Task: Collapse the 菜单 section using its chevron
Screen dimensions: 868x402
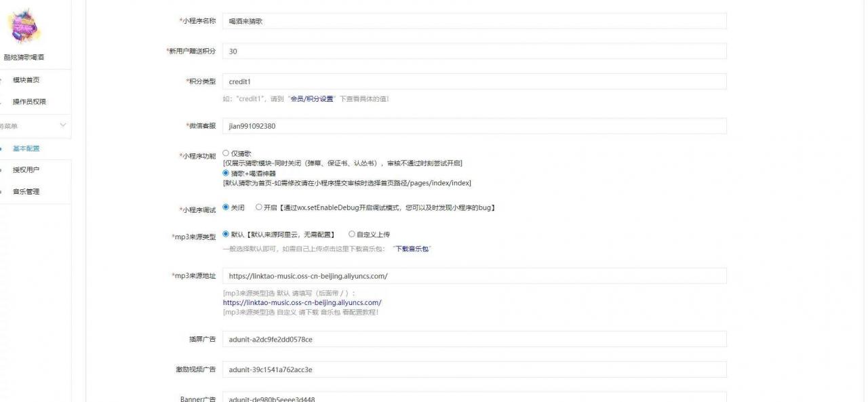Action: [62, 125]
